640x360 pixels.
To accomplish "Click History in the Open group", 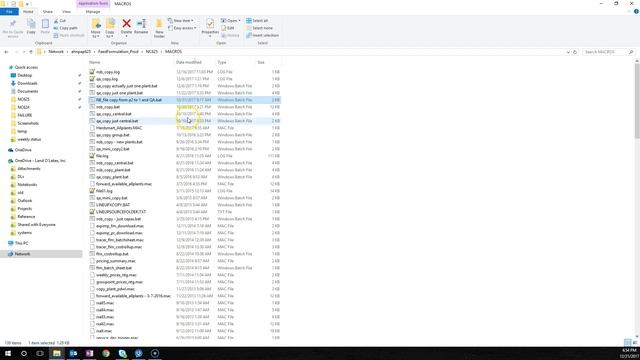I will pyautogui.click(x=231, y=36).
